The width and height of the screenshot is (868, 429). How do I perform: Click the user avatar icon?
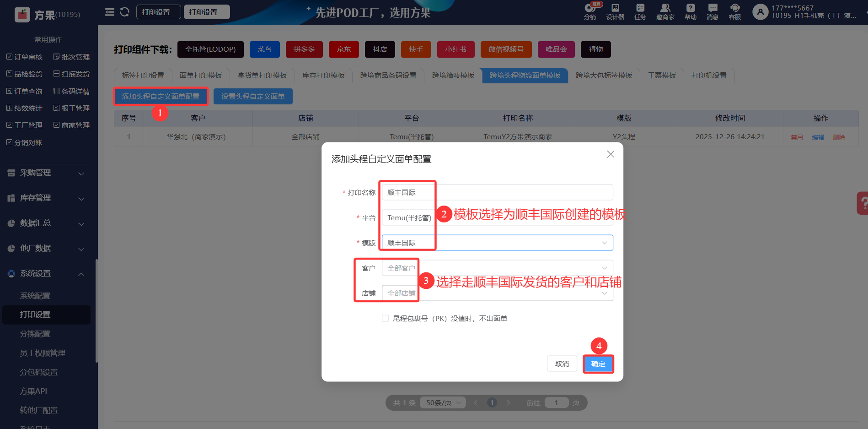[760, 12]
